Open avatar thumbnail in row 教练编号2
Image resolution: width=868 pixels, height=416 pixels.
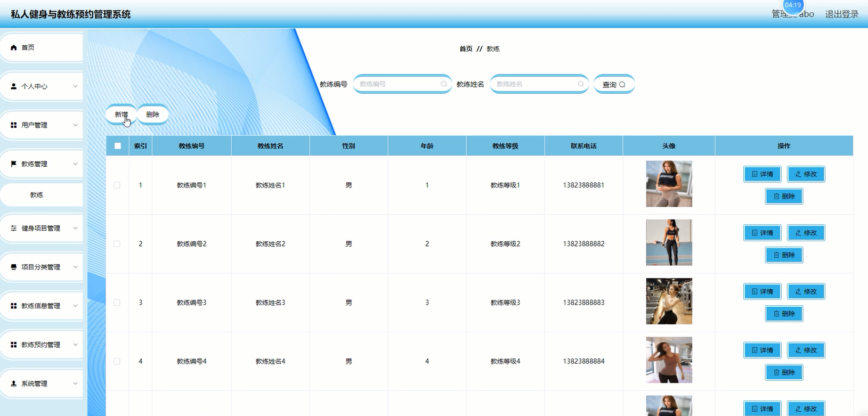(669, 242)
